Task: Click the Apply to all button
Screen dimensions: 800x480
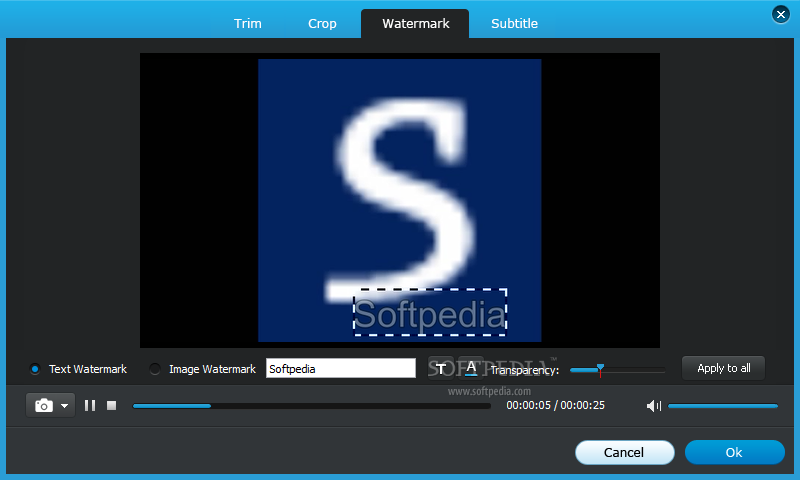Action: tap(723, 368)
